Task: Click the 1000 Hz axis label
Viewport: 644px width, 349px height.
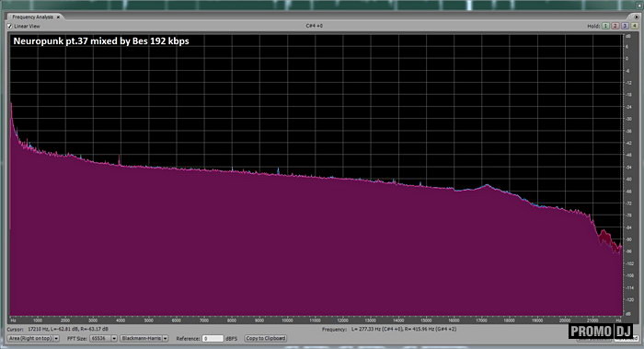Action: [x=38, y=320]
